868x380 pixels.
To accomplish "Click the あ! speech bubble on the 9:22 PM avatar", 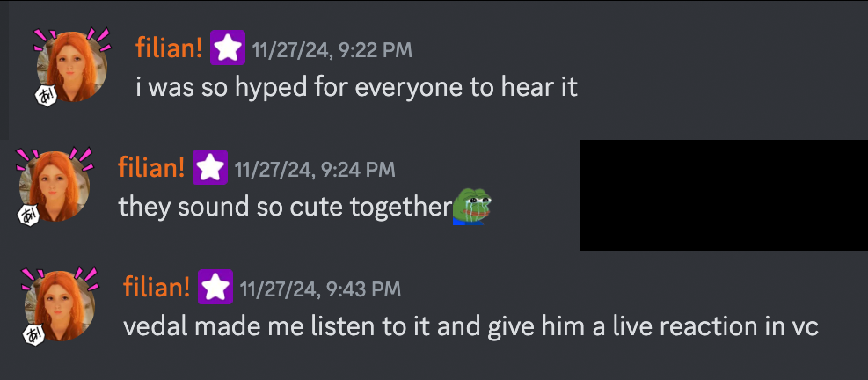I will pos(47,96).
